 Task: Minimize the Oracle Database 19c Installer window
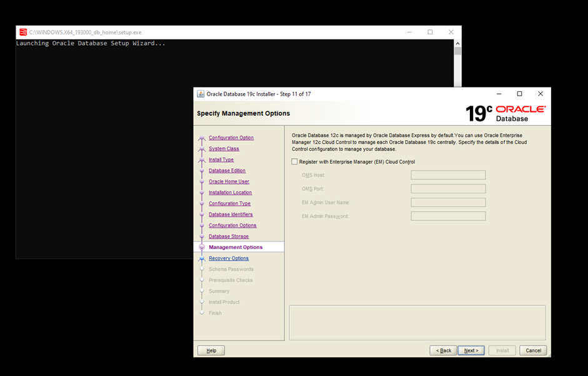499,94
